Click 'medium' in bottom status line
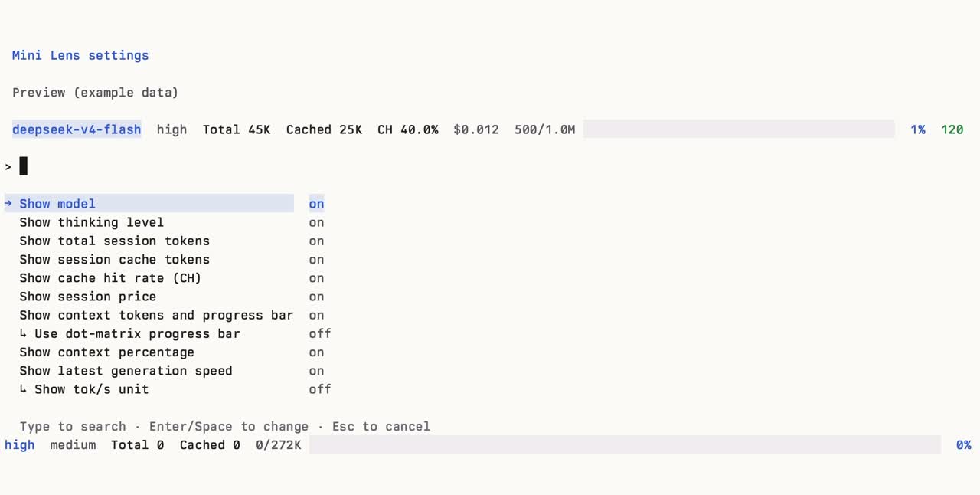Image resolution: width=980 pixels, height=495 pixels. [73, 445]
